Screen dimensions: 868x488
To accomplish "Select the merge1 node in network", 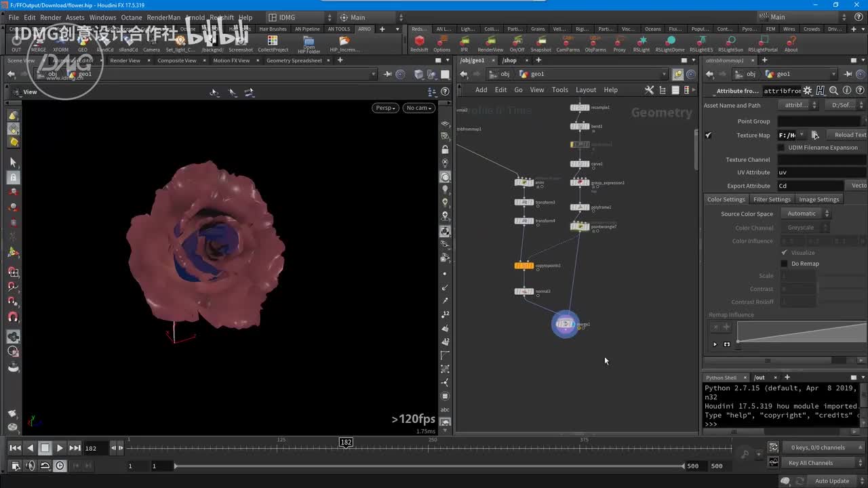I will (565, 325).
